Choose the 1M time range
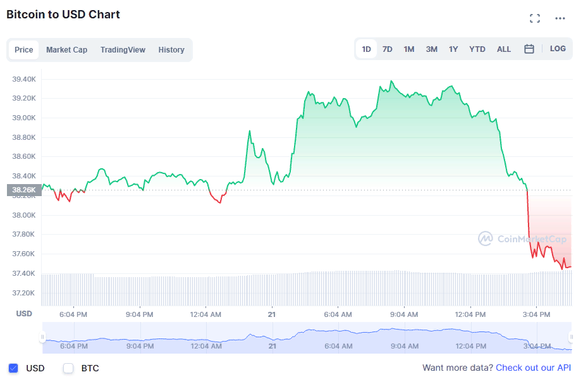This screenshot has height=384, width=588. (x=409, y=49)
